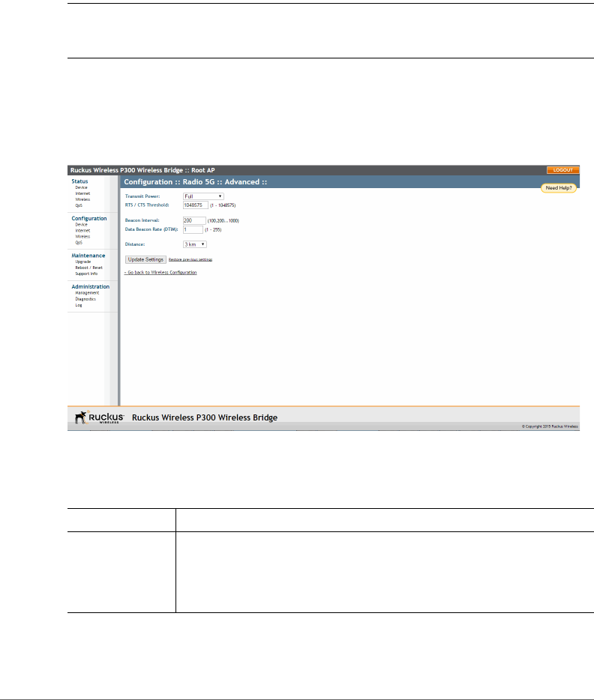This screenshot has height=700, width=594.
Task: Click the Maintenance section heading
Action: (88, 256)
